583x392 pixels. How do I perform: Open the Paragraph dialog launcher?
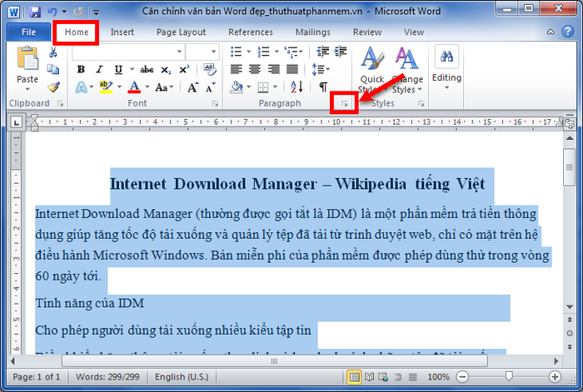click(342, 104)
